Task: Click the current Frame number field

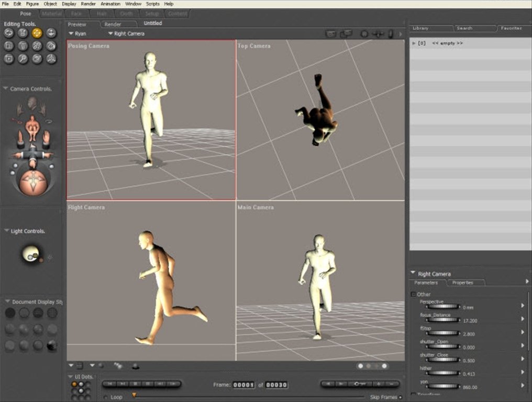Action: point(243,385)
